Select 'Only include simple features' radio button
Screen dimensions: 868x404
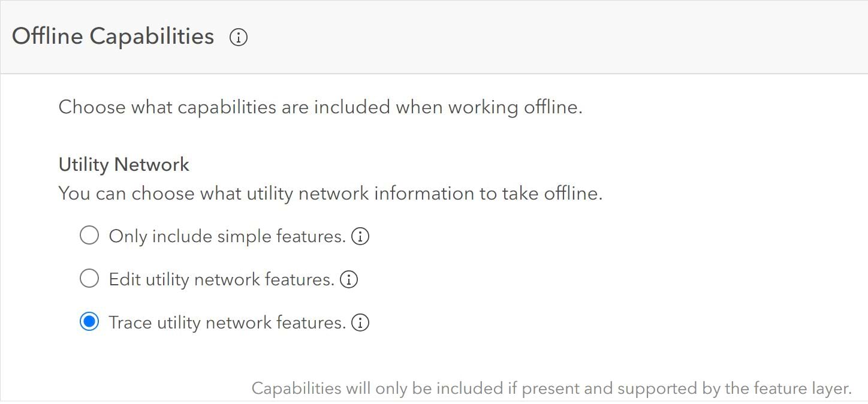[89, 235]
